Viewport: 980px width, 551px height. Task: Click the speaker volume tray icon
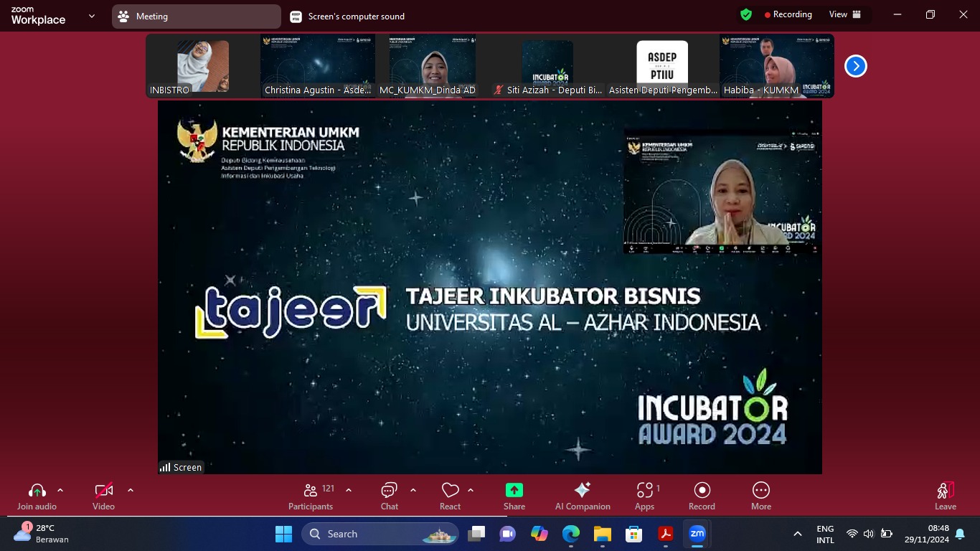(x=869, y=534)
